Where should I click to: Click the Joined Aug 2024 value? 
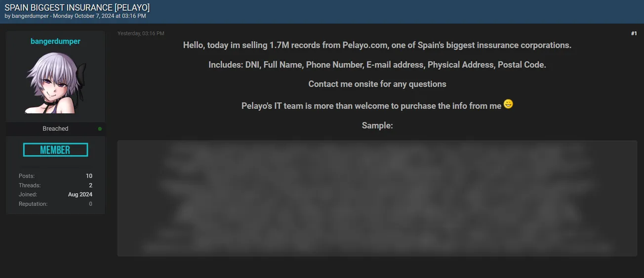(80, 194)
